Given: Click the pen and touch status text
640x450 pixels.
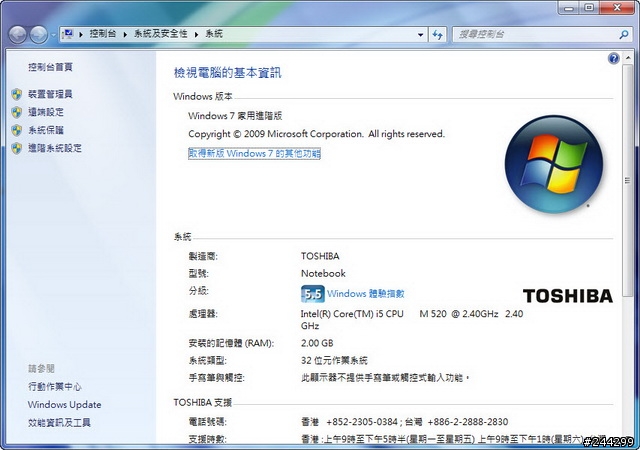Looking at the screenshot, I should point(385,378).
